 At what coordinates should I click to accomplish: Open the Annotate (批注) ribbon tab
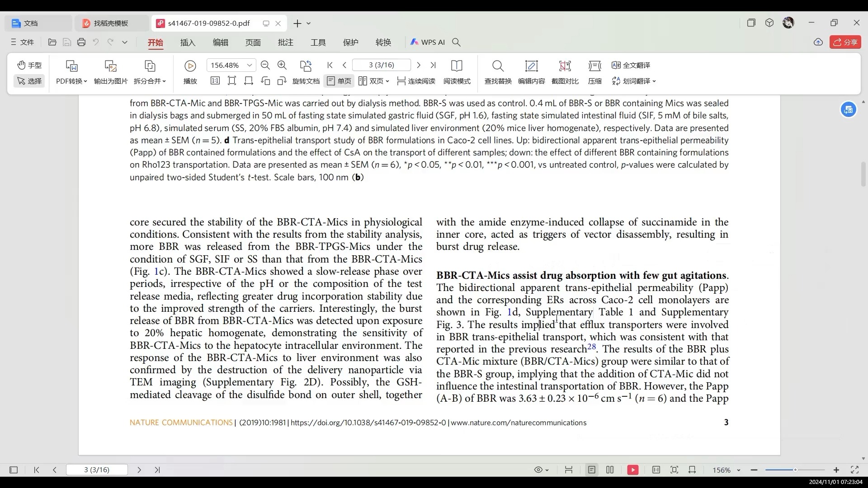point(285,42)
